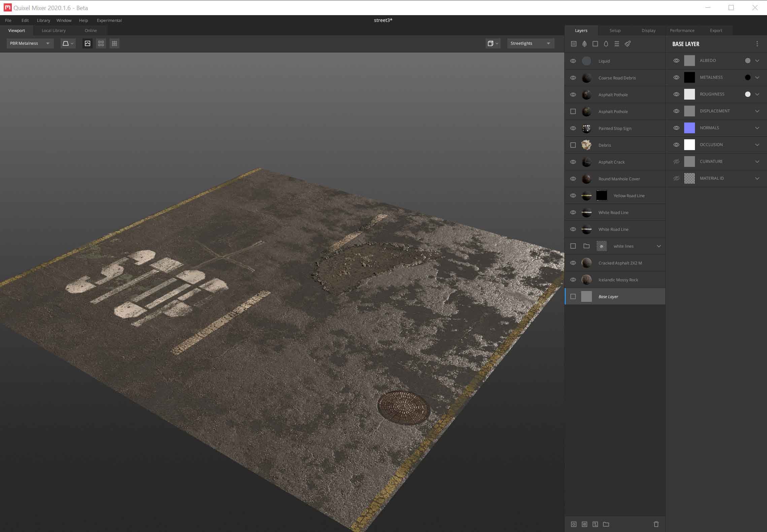Toggle visibility of the Asphalt Crack layer
Screen dimensions: 767x532
573,162
